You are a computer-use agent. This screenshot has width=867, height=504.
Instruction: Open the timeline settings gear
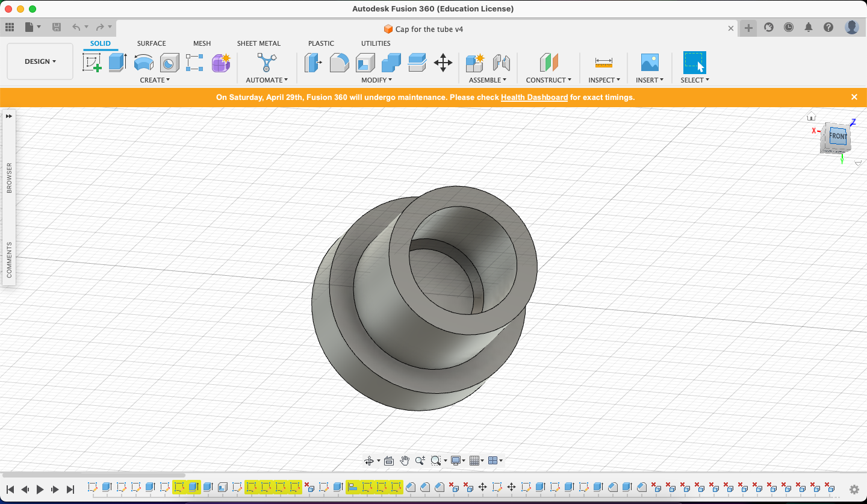point(854,490)
